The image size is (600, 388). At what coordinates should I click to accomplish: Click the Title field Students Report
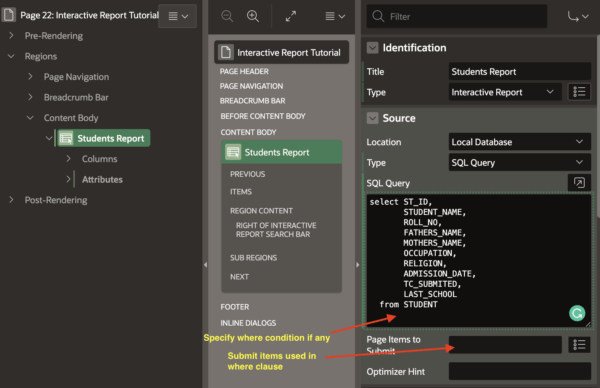[520, 72]
